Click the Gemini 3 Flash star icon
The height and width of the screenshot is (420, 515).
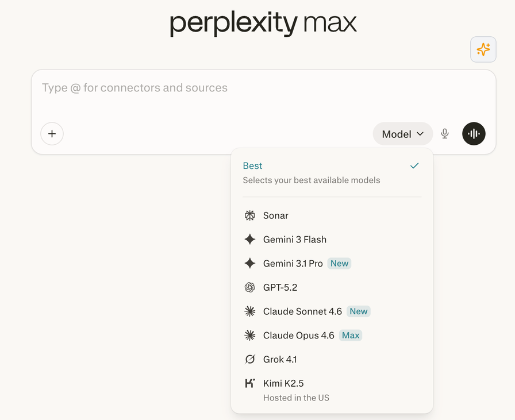pos(249,240)
